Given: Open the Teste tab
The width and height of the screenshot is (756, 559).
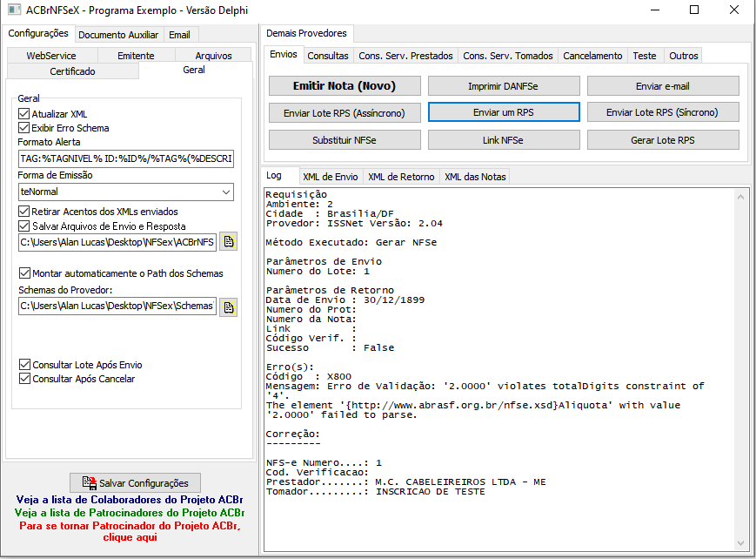Looking at the screenshot, I should tap(645, 56).
